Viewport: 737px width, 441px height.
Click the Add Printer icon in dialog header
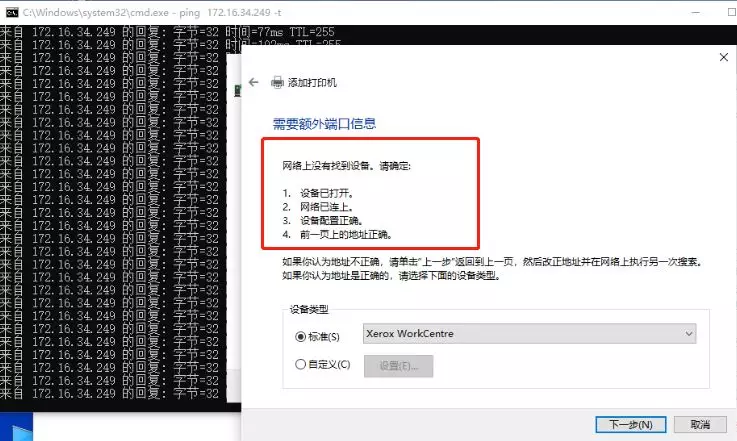(x=277, y=82)
